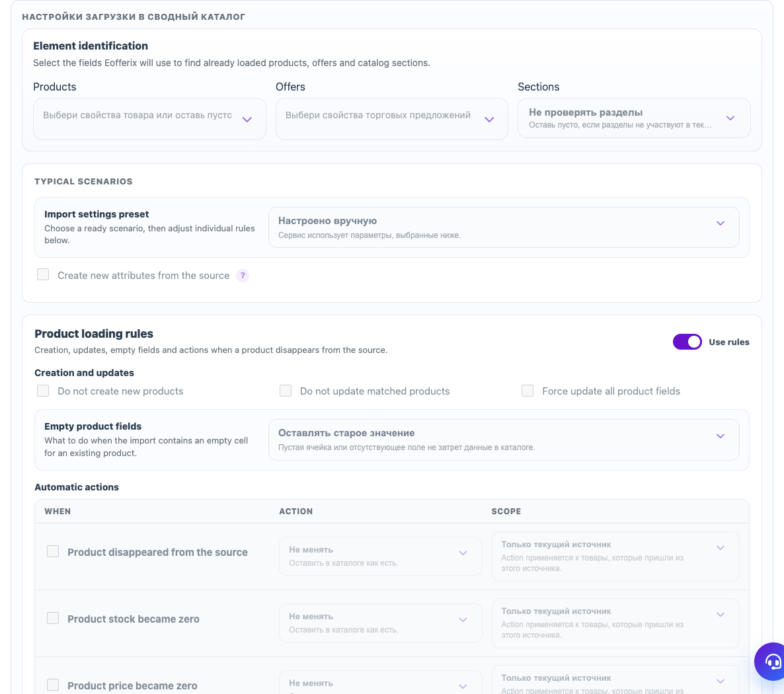The image size is (784, 694).
Task: Click the SCOPE column header
Action: click(x=506, y=512)
